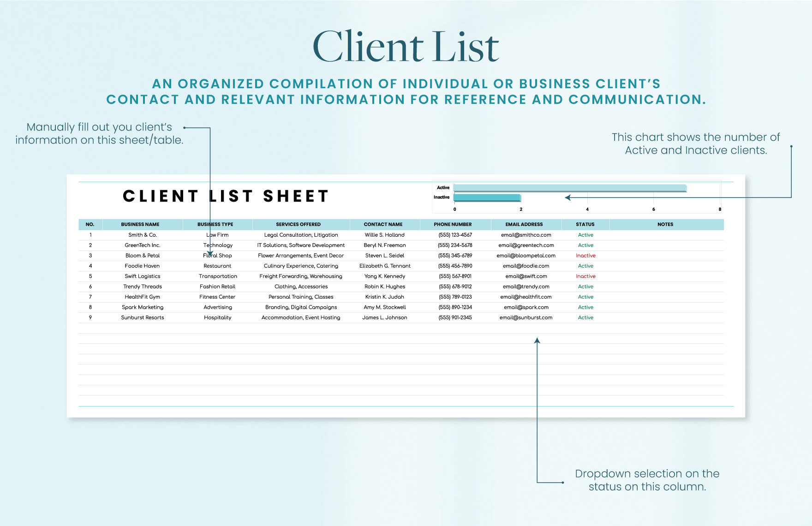The height and width of the screenshot is (526, 812).
Task: Select the NOTES column header
Action: (665, 224)
